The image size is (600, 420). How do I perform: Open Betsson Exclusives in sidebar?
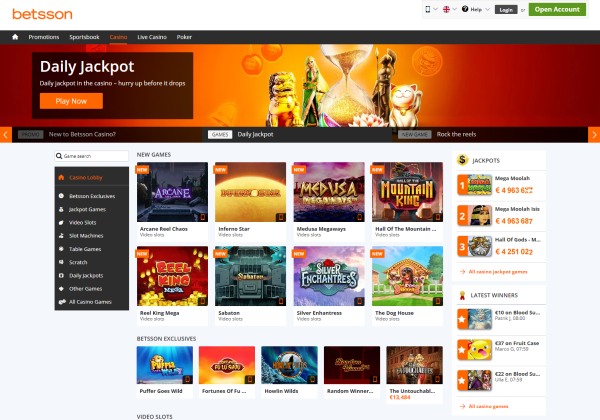92,196
